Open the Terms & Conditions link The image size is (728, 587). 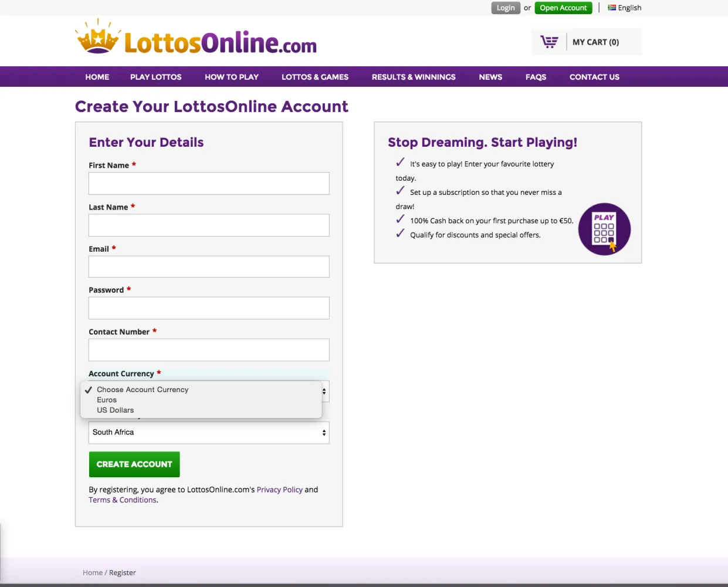123,500
